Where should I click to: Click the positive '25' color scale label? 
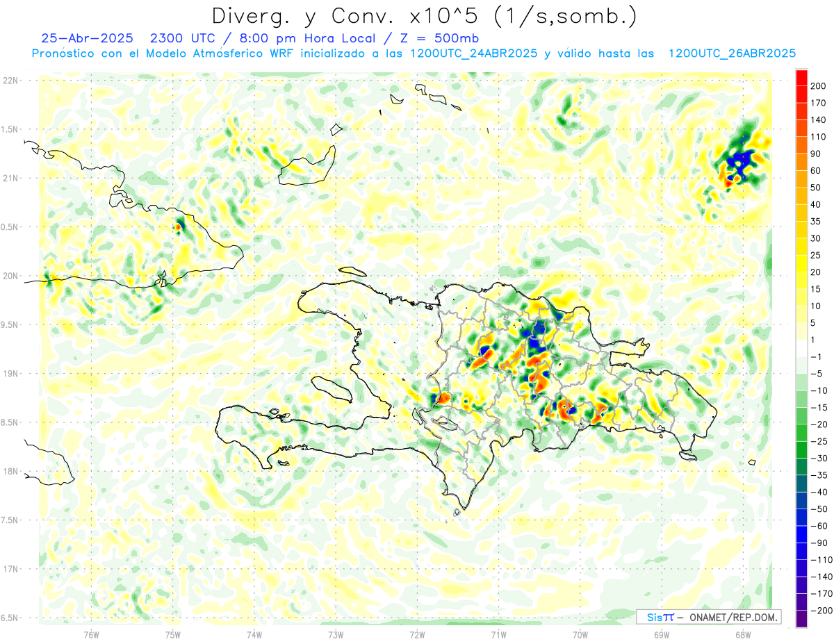click(817, 255)
